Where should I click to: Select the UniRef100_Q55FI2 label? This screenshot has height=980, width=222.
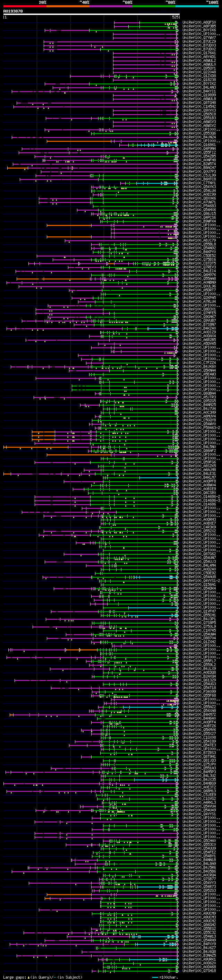pyautogui.click(x=199, y=153)
